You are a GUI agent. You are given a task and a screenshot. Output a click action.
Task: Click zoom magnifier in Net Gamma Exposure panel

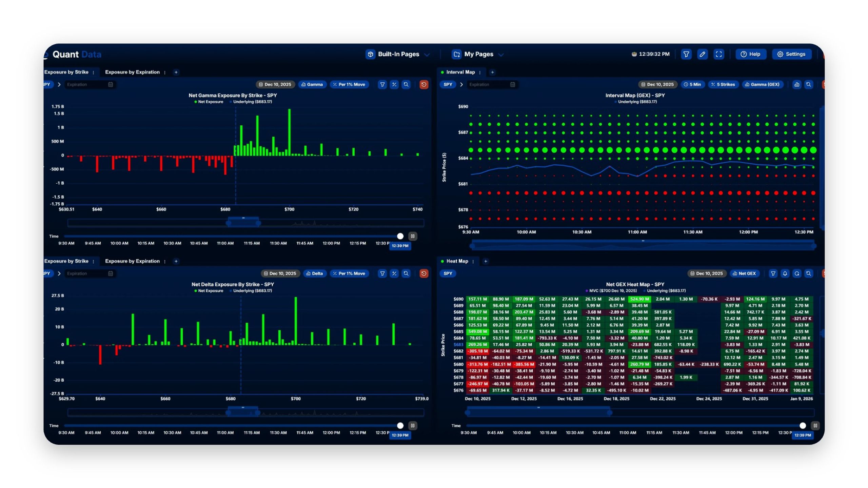click(x=406, y=84)
